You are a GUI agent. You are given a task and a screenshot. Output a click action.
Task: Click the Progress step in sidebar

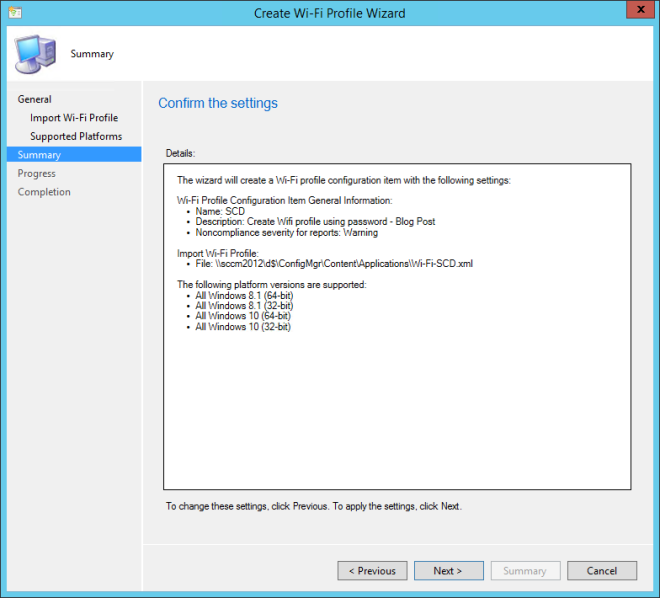[37, 173]
